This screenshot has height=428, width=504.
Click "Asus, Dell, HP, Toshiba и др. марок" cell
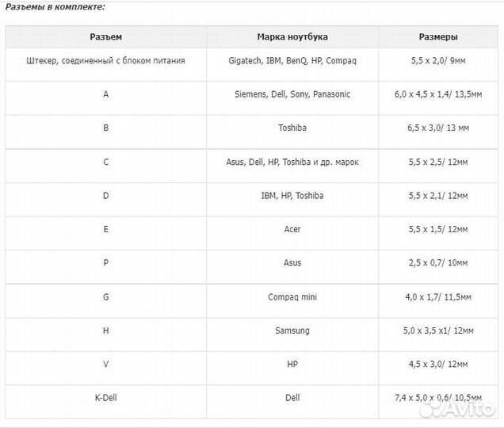point(292,162)
